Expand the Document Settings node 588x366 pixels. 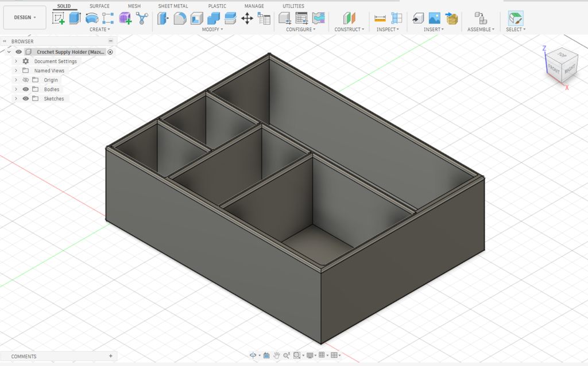(16, 61)
